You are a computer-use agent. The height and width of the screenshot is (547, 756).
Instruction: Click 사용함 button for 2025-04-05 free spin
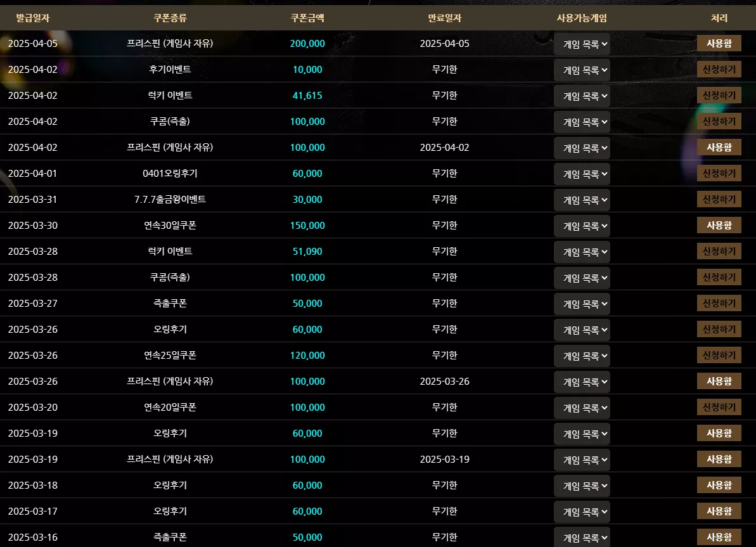719,43
